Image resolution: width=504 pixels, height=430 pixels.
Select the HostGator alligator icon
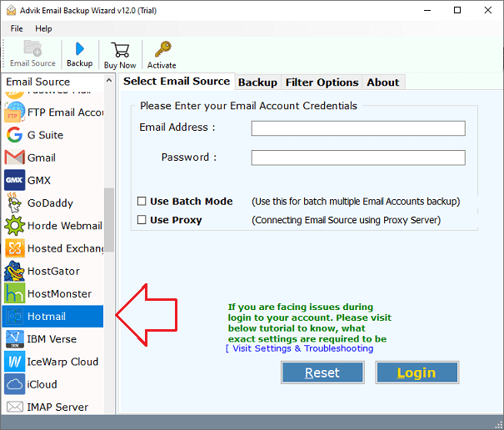pyautogui.click(x=14, y=271)
